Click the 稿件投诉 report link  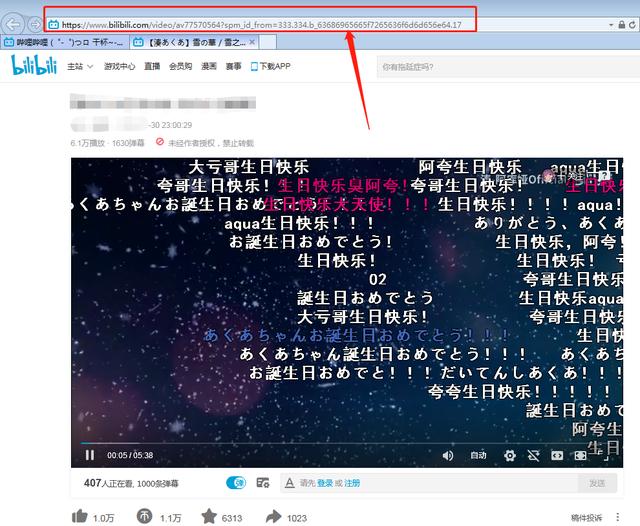587,517
